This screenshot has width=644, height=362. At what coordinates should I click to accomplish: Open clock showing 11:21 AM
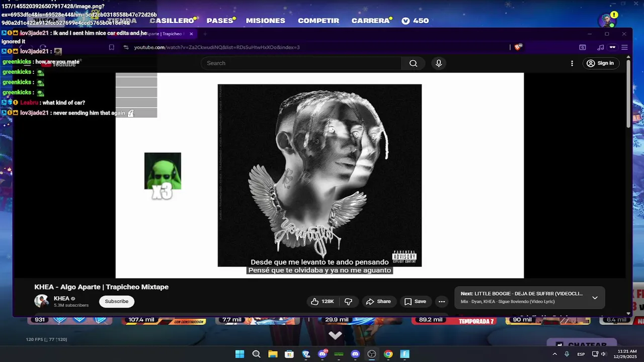(626, 354)
